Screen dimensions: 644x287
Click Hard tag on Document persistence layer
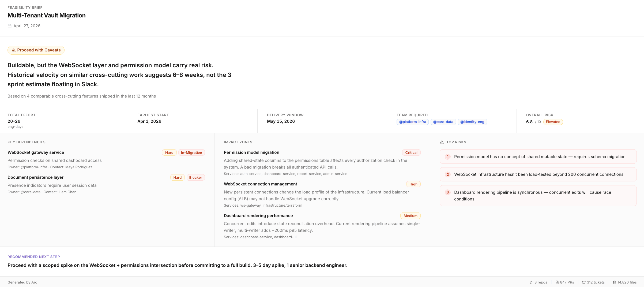[177, 178]
